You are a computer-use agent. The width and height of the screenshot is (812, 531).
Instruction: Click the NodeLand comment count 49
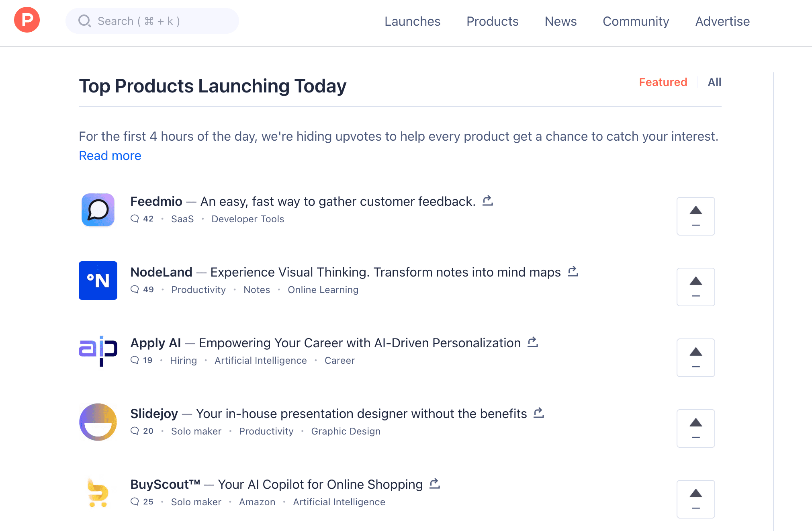point(148,289)
